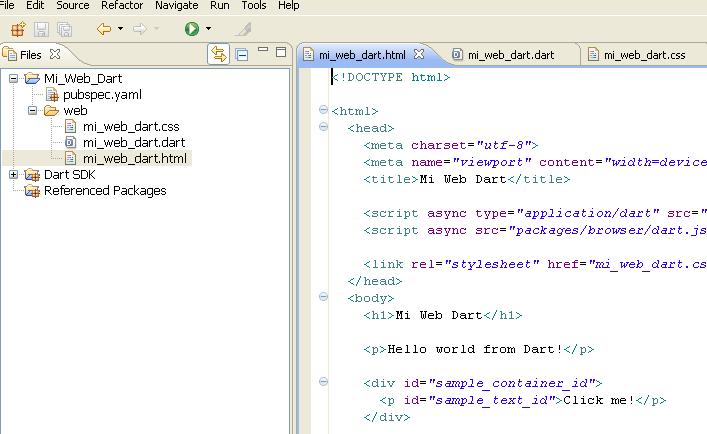This screenshot has width=707, height=434.
Task: Click the <!DOCTYPE html> line
Action: (x=391, y=77)
